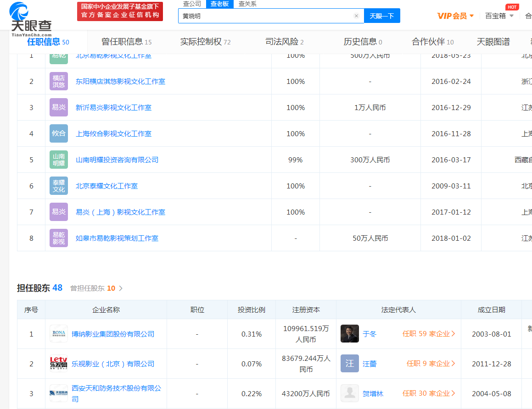This screenshot has height=409, width=532.
Task: Open the 任职信息 tab
Action: (x=48, y=42)
